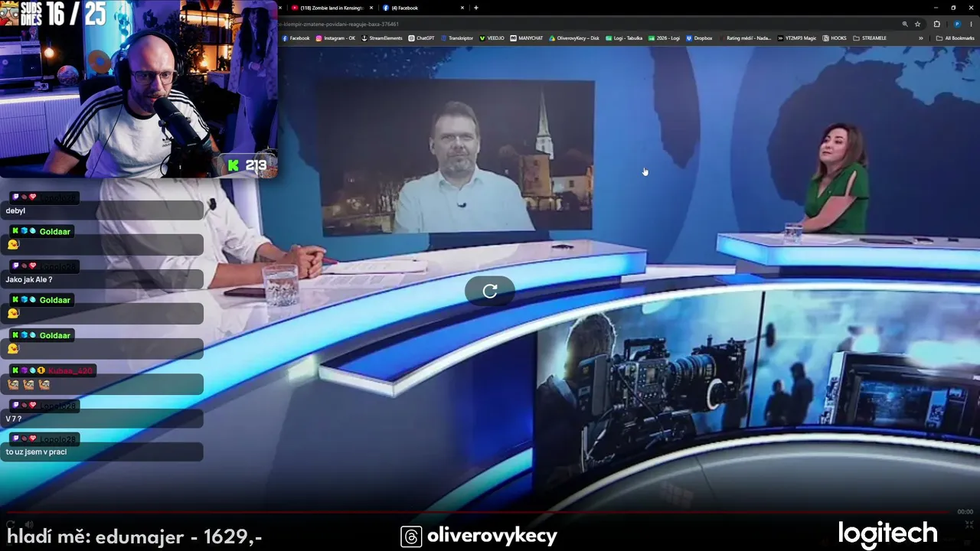Viewport: 980px width, 551px height.
Task: Open the Chrome profile avatar
Action: point(956,24)
